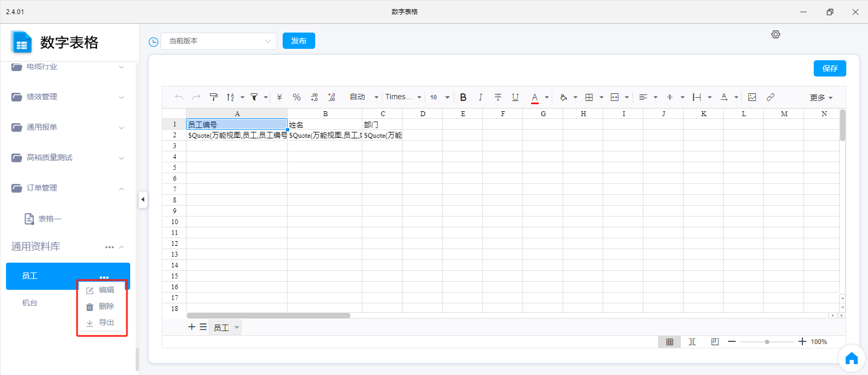Click the 发布 publish button
The image size is (868, 375).
(x=299, y=41)
